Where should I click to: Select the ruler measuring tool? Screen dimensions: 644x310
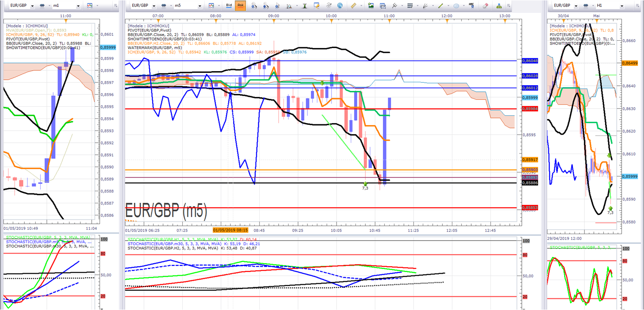click(x=353, y=6)
